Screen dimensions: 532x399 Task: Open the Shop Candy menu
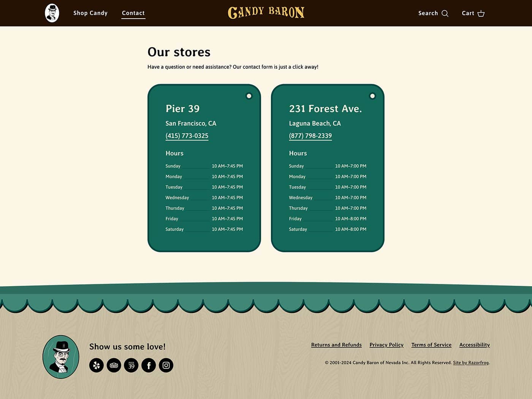coord(90,13)
